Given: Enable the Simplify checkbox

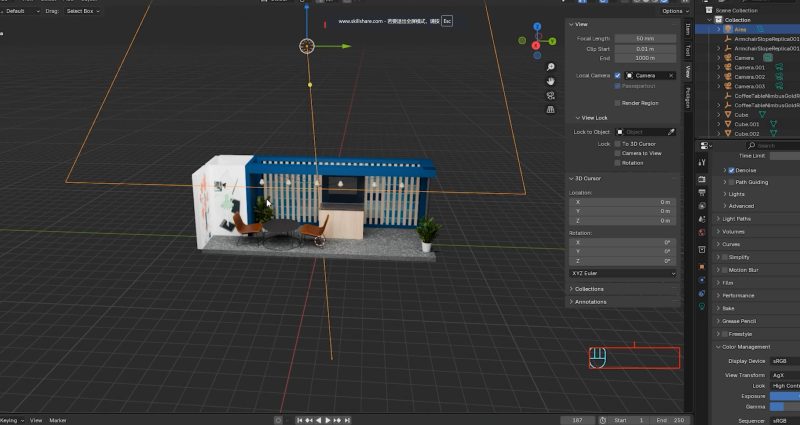Looking at the screenshot, I should 724,257.
